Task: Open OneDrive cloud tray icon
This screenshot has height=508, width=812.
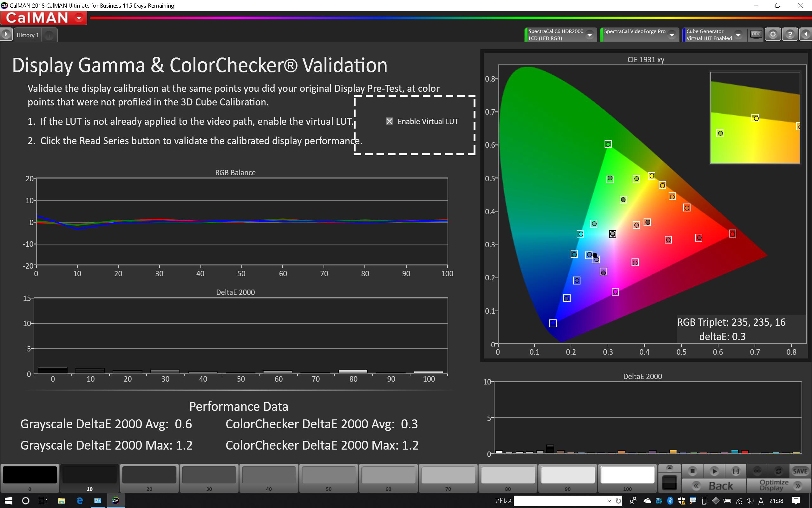Action: 647,501
